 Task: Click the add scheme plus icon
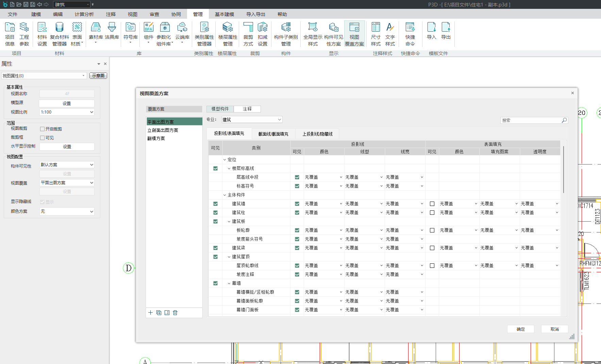(x=151, y=313)
